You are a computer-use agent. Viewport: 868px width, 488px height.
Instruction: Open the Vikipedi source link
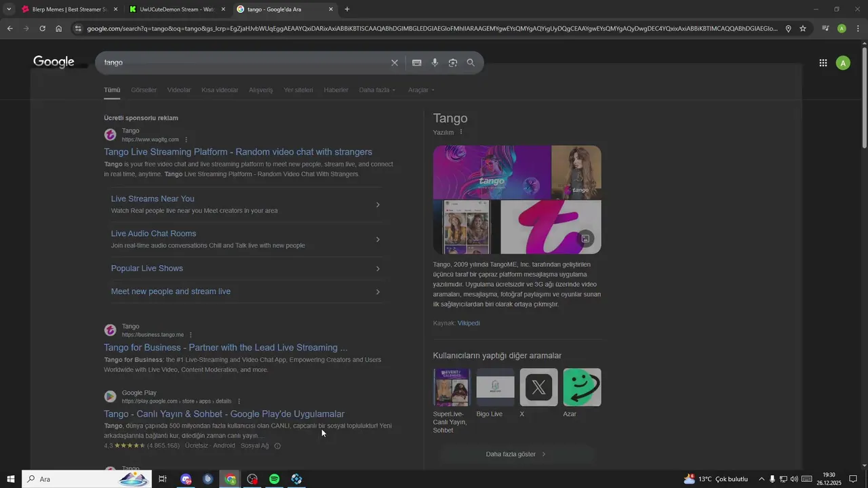pyautogui.click(x=469, y=323)
